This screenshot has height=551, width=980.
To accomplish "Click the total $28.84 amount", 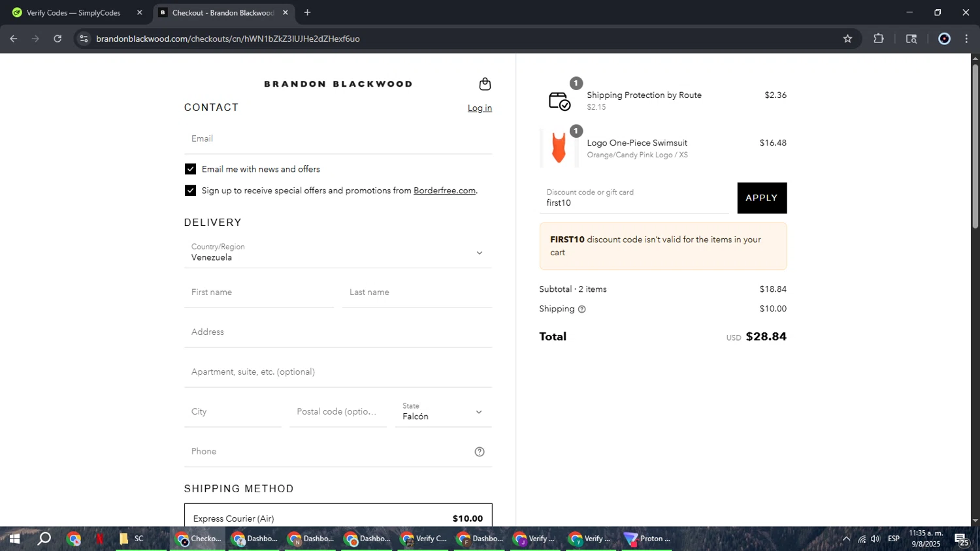I will point(766,337).
